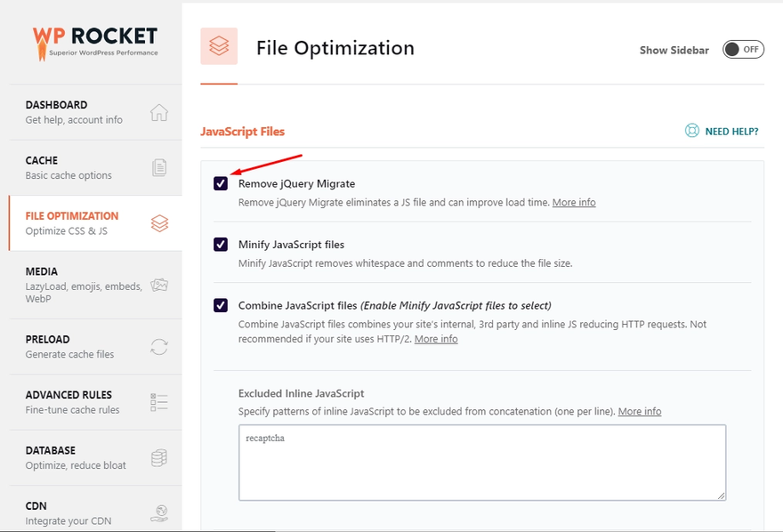Click the CDN globe icon

point(159,512)
